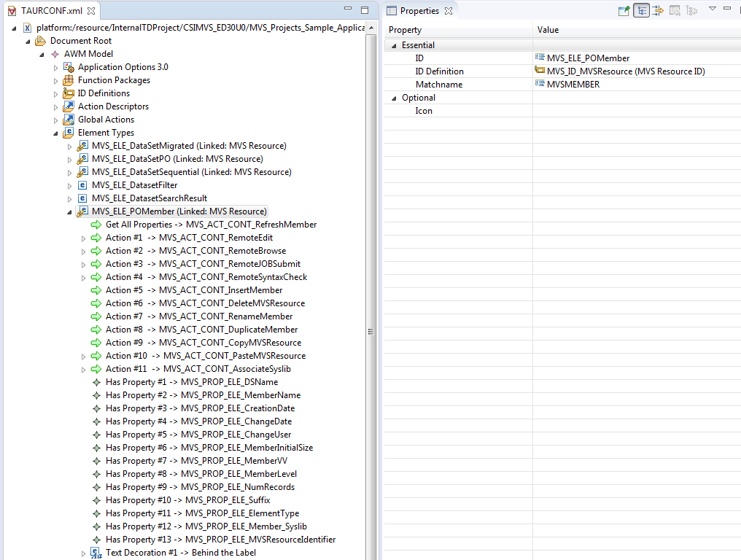Viewport: 741px width, 560px height.
Task: Expand the Function Packages node
Action: pyautogui.click(x=55, y=80)
